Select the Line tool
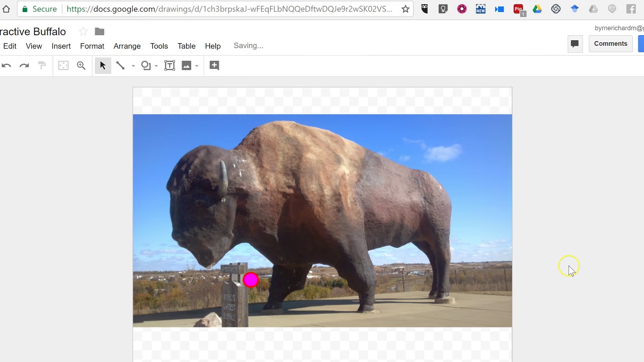The image size is (644, 362). click(x=120, y=65)
